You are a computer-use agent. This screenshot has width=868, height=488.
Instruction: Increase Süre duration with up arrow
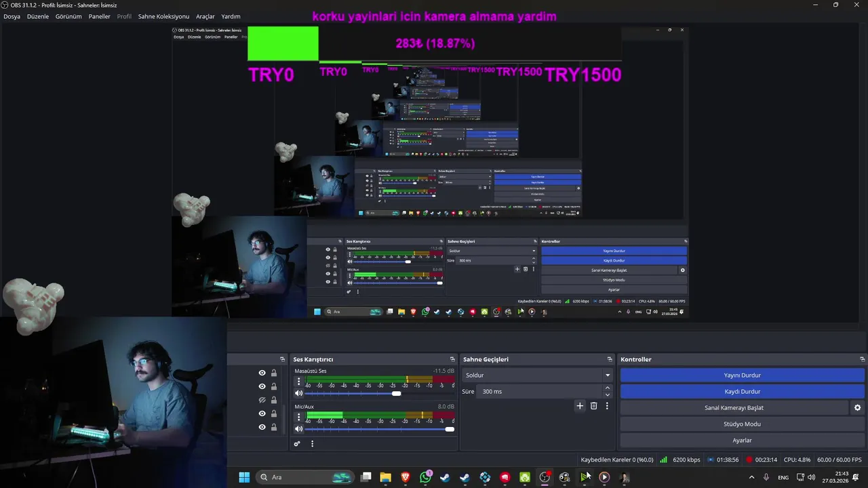607,388
